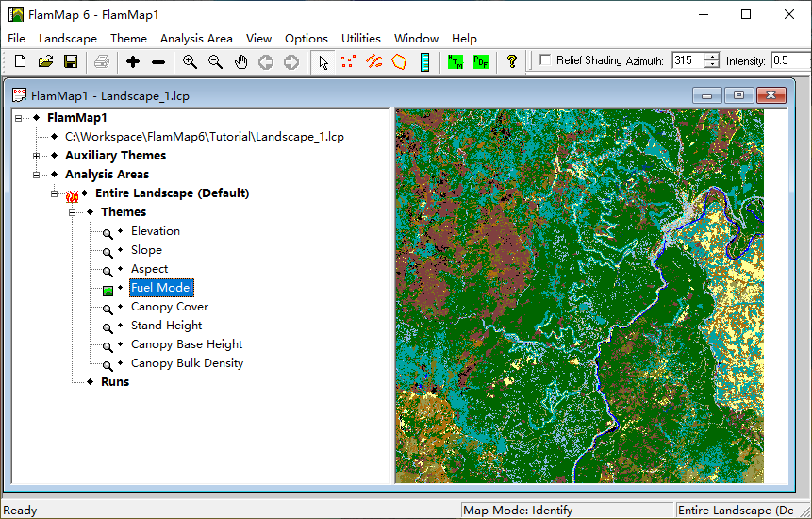This screenshot has height=519, width=812.
Task: Click the yellow question mark help icon
Action: [x=512, y=61]
